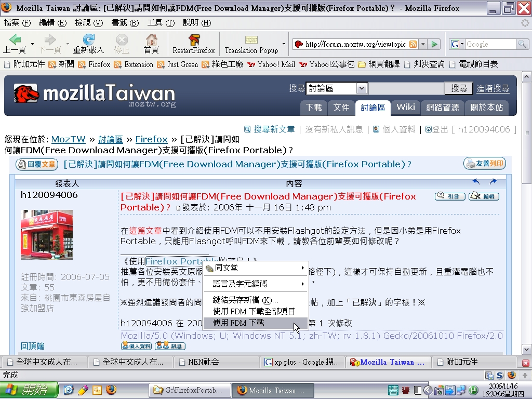Screen dimensions: 532x399
Task: Reload the page with 重新載入
Action: [88, 44]
